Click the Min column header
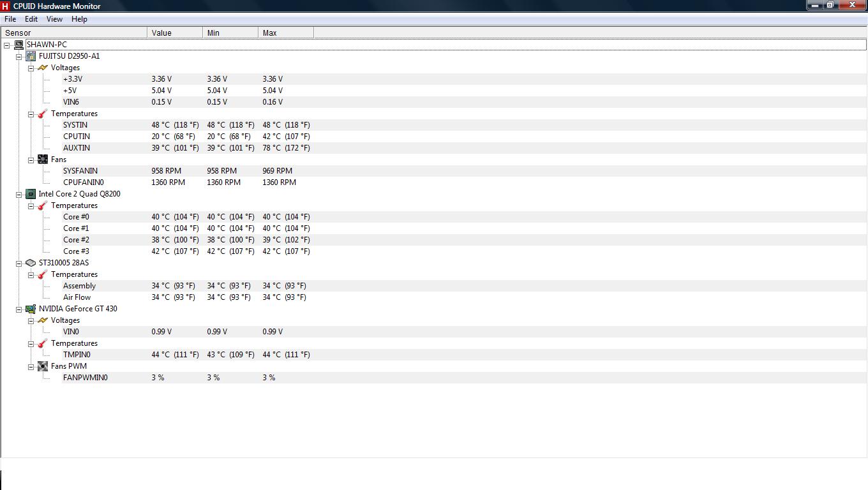Screen dimensions: 868x490 tap(230, 33)
